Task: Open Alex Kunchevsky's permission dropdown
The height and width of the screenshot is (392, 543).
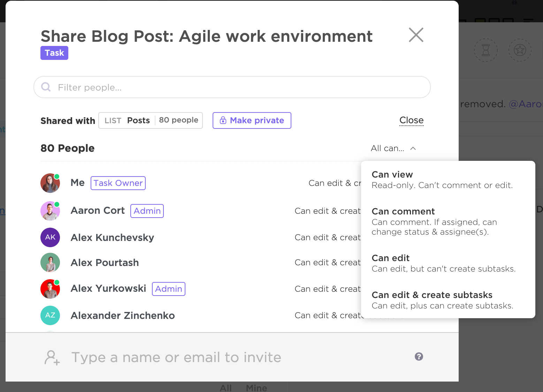Action: pos(327,237)
